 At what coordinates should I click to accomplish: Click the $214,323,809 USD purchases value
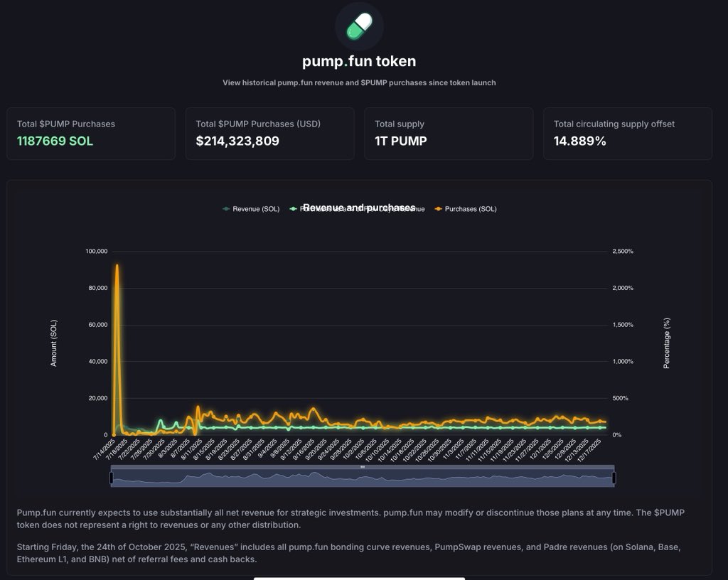click(x=237, y=141)
